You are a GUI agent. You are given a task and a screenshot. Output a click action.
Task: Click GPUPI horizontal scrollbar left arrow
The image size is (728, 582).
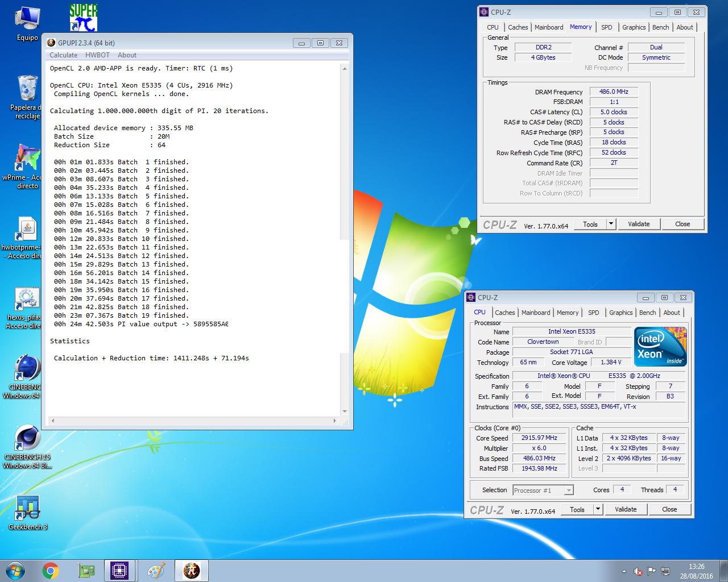click(x=53, y=421)
